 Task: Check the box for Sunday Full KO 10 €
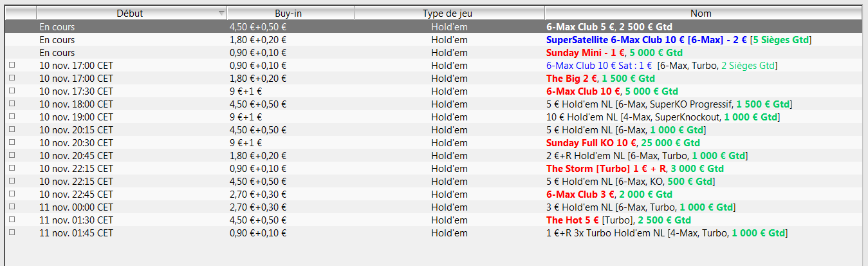pos(12,143)
